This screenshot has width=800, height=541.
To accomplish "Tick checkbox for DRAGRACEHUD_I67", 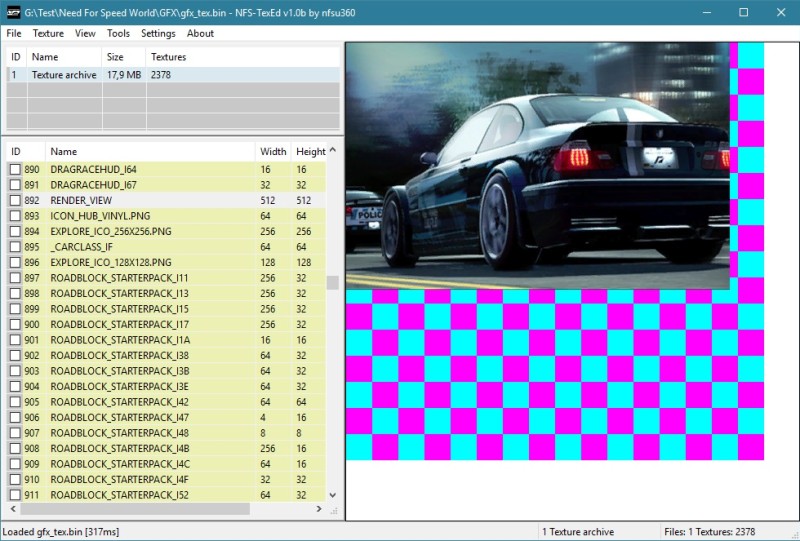I will 15,185.
